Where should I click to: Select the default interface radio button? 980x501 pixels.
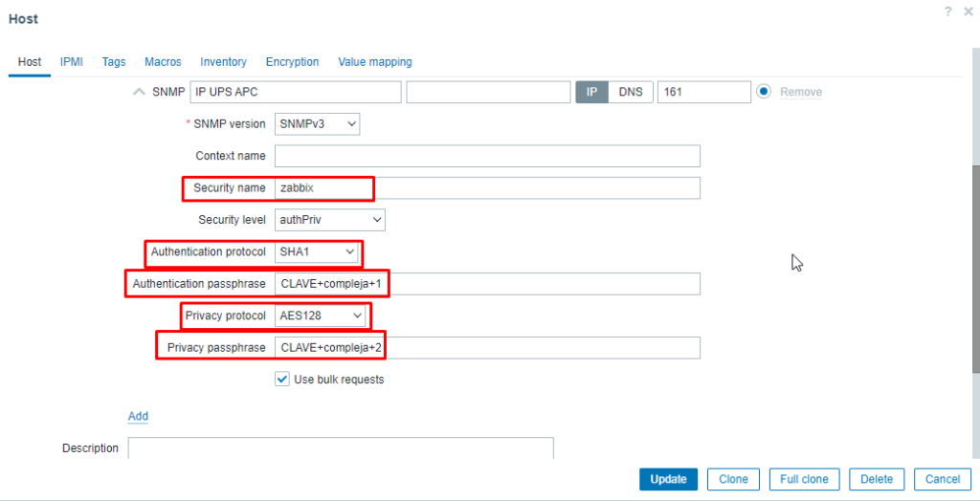tap(763, 92)
